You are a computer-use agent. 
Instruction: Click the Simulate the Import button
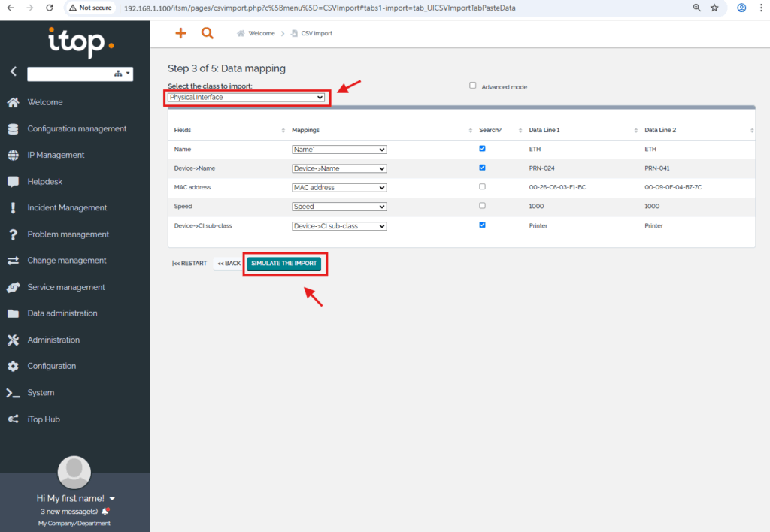[284, 264]
